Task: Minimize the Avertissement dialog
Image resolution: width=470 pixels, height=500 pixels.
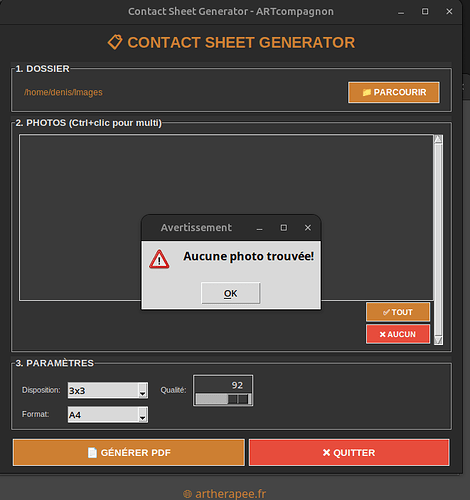Action: coord(259,228)
